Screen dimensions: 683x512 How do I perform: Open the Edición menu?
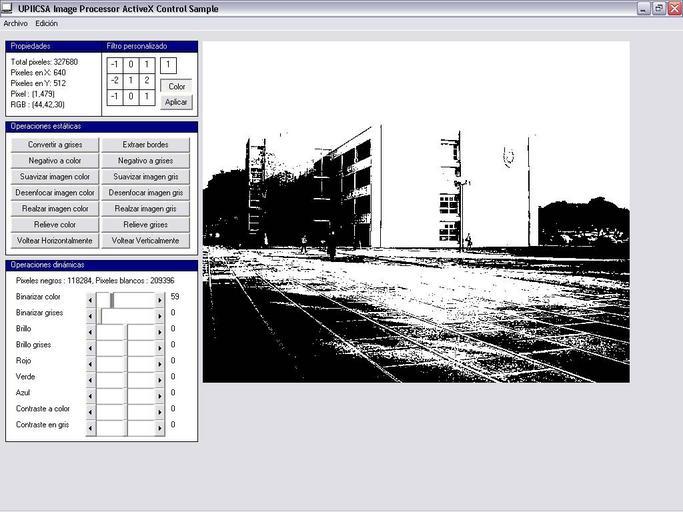(47, 23)
